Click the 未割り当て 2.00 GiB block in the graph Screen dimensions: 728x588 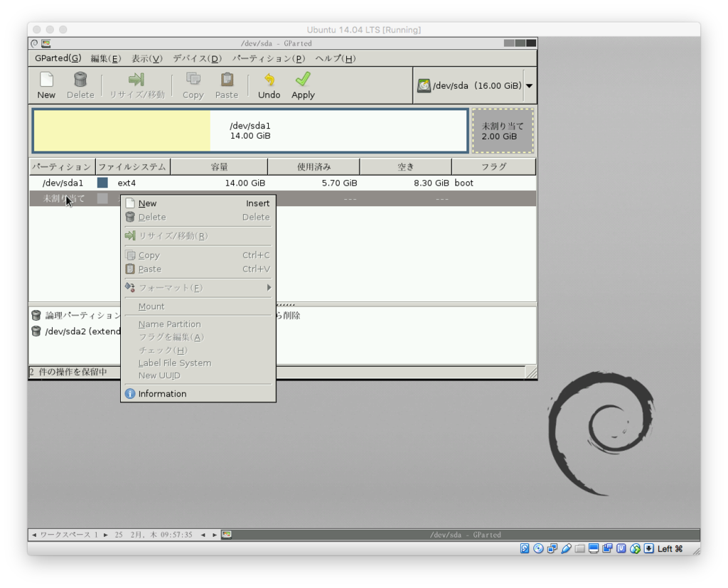coord(503,131)
